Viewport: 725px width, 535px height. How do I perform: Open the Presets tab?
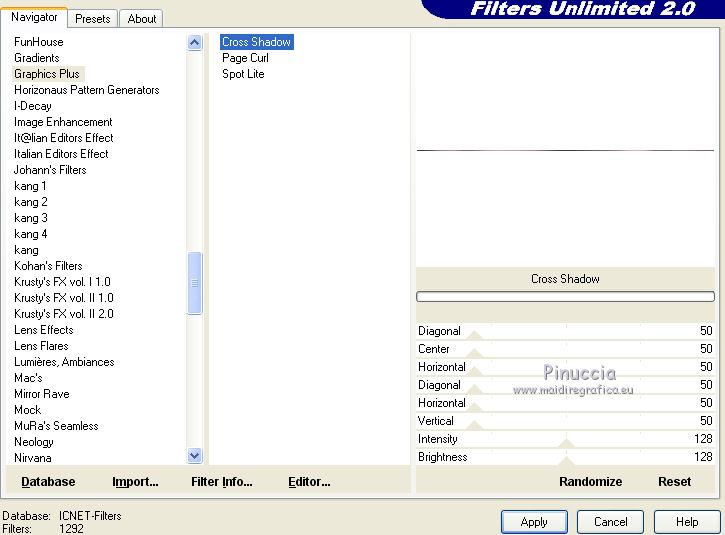(92, 19)
